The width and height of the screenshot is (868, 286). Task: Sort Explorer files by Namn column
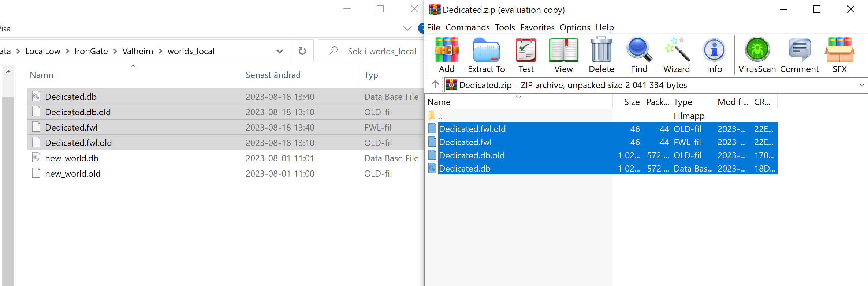tap(42, 75)
